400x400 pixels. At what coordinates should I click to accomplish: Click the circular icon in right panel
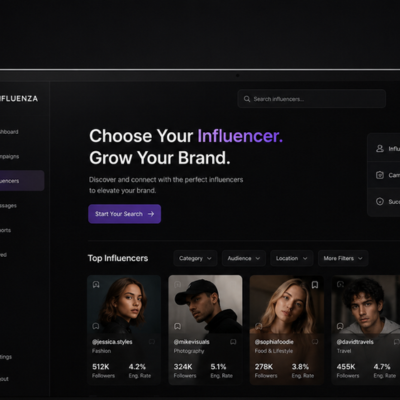[x=380, y=201]
